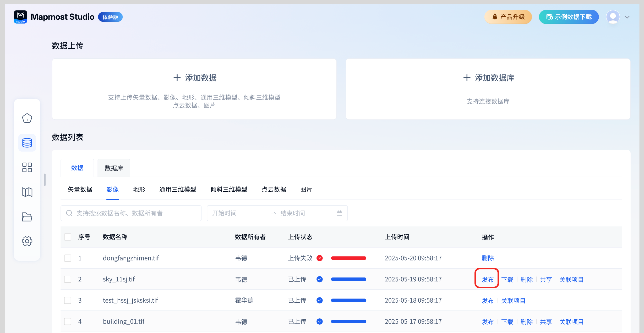Open the home icon in sidebar
Viewport: 644px width, 333px height.
[x=27, y=118]
